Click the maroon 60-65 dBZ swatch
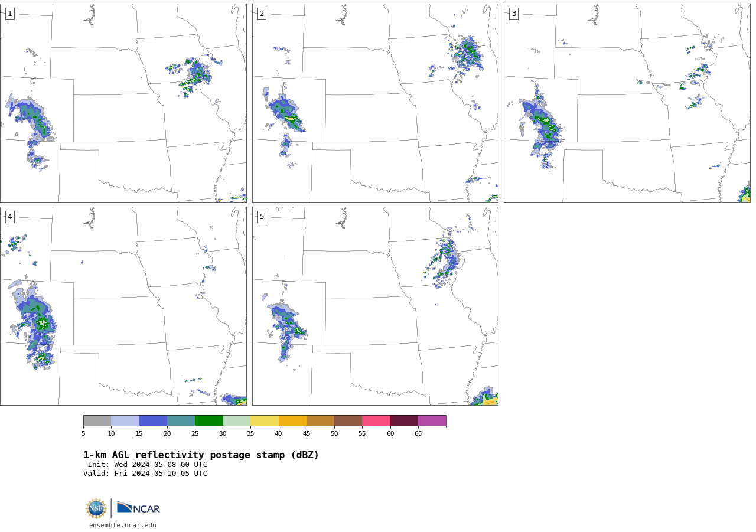This screenshot has height=532, width=756. (x=404, y=420)
